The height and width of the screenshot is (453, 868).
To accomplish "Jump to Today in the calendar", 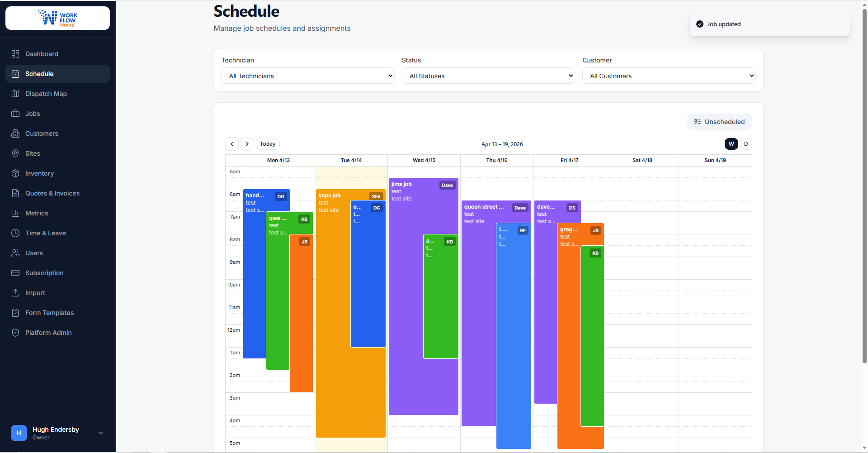I will point(268,144).
